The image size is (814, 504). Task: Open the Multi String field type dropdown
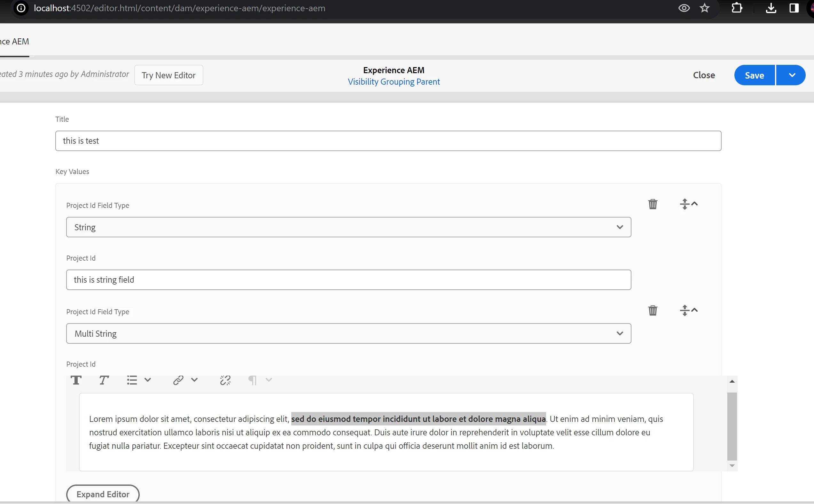(x=348, y=334)
